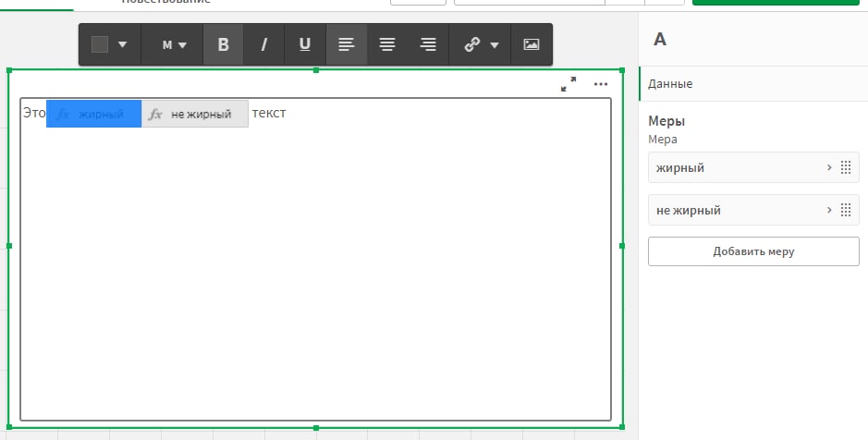Expand the object to full screen

[568, 84]
